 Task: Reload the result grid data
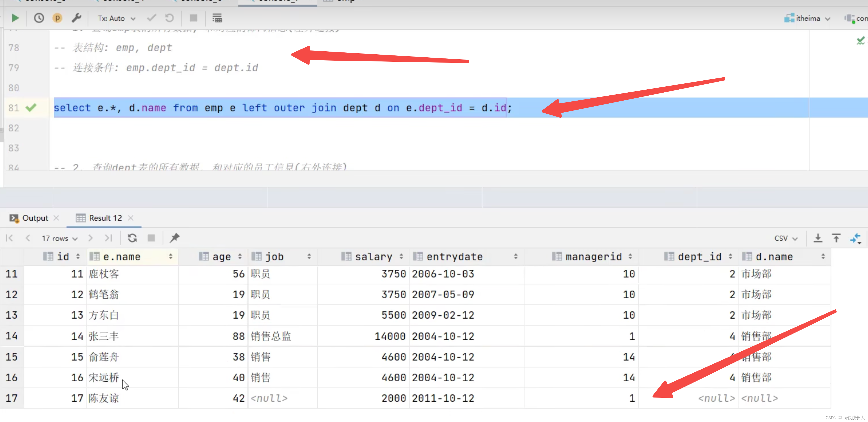point(132,238)
